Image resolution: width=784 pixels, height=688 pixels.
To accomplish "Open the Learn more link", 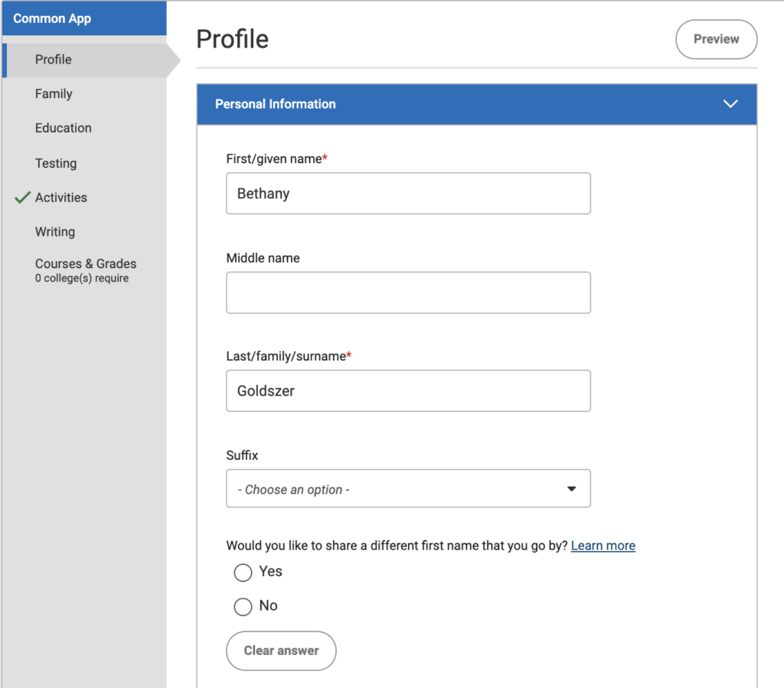I will pyautogui.click(x=603, y=545).
